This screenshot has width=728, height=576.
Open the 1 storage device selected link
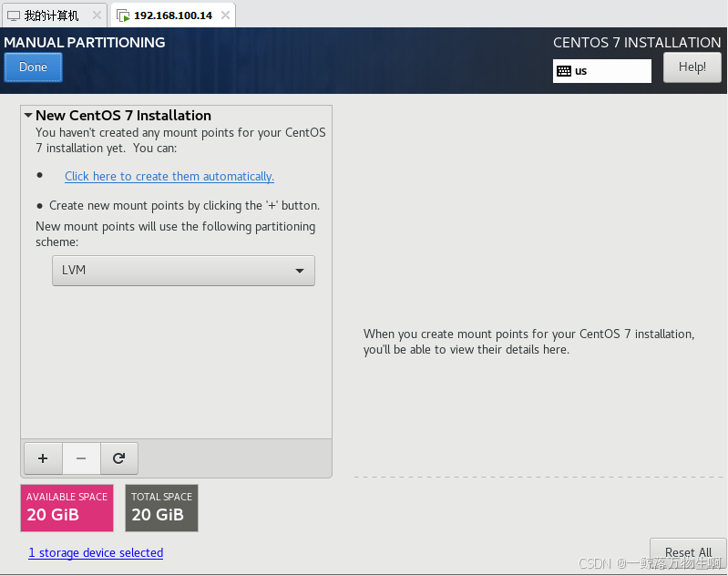pos(96,553)
